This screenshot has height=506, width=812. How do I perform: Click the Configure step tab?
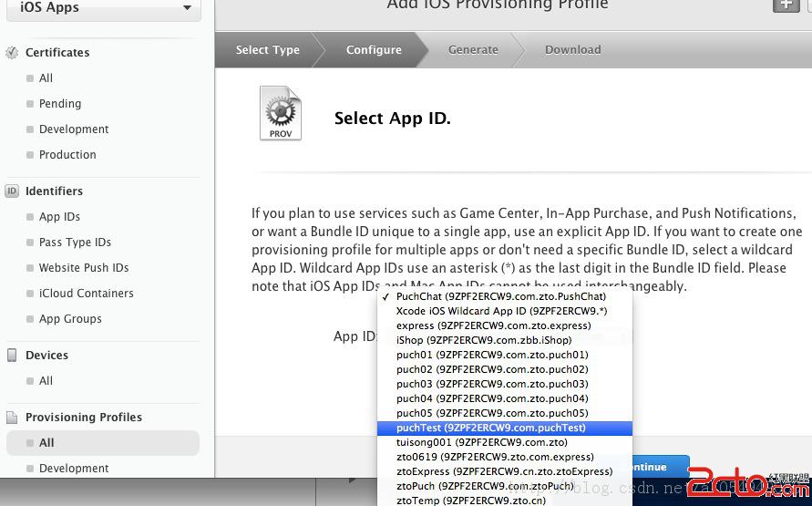click(x=374, y=50)
